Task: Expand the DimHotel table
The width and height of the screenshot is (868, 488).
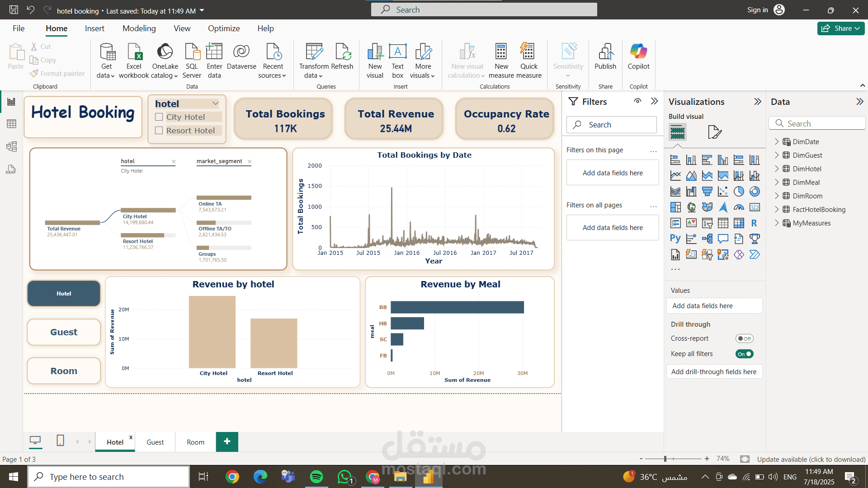Action: tap(777, 169)
